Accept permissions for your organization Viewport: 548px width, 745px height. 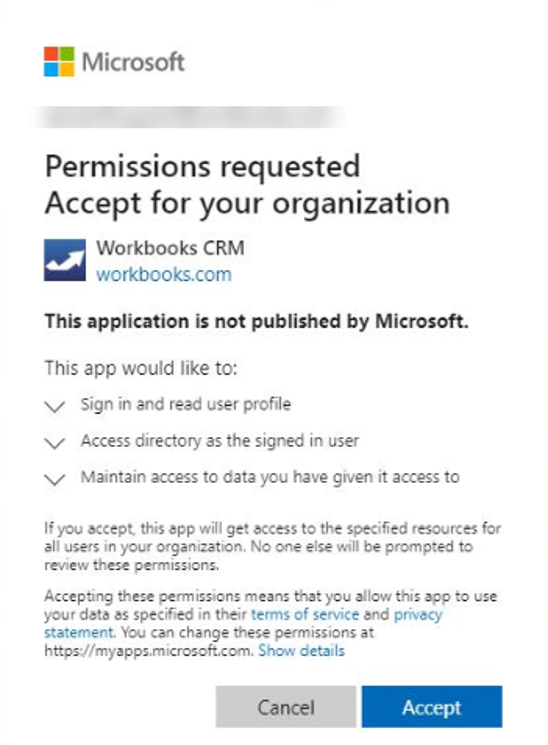point(432,707)
